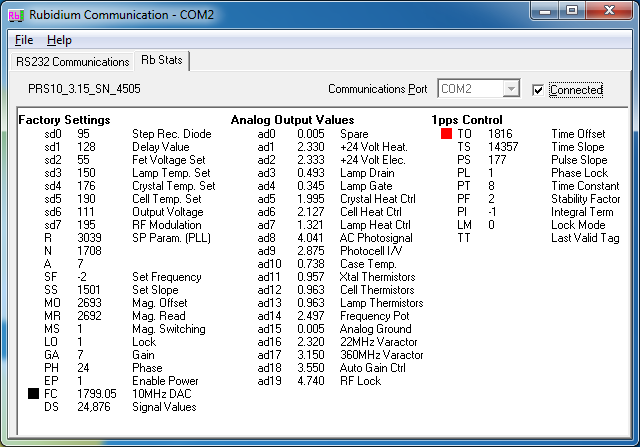Click the Frequency Pot label
The height and width of the screenshot is (447, 640).
[375, 316]
